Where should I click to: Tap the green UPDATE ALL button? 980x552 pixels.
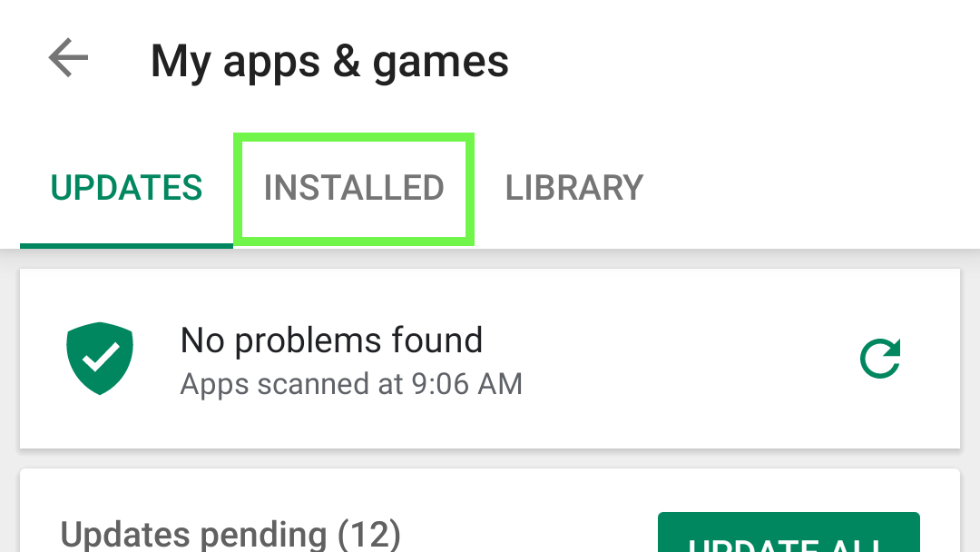pos(789,532)
